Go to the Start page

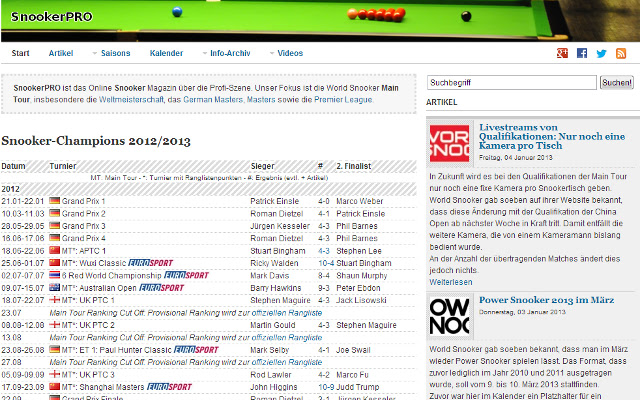tap(20, 53)
